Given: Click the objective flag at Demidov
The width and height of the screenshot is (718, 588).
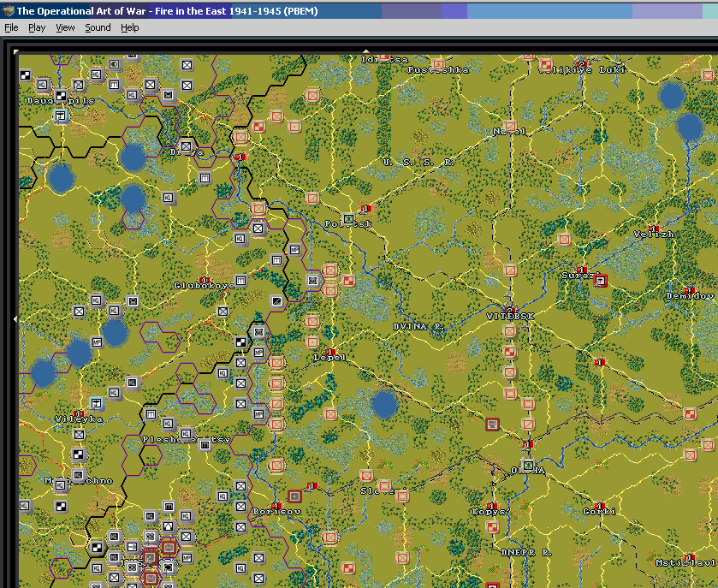Looking at the screenshot, I should coord(688,290).
